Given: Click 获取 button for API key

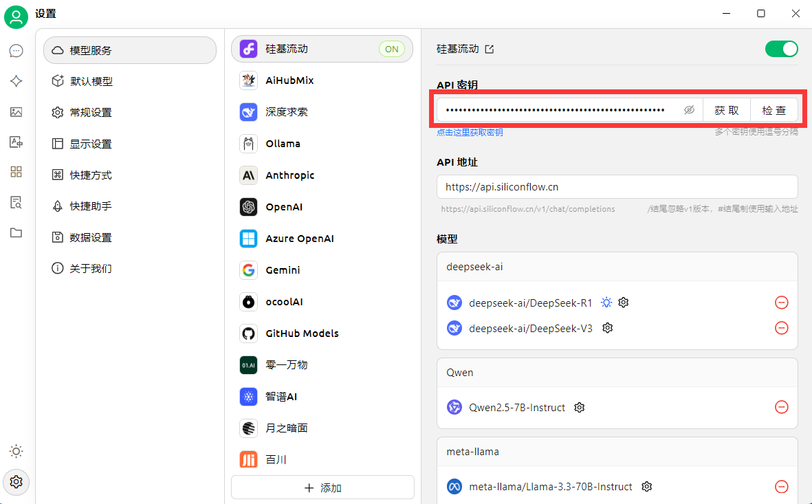Looking at the screenshot, I should tap(727, 110).
